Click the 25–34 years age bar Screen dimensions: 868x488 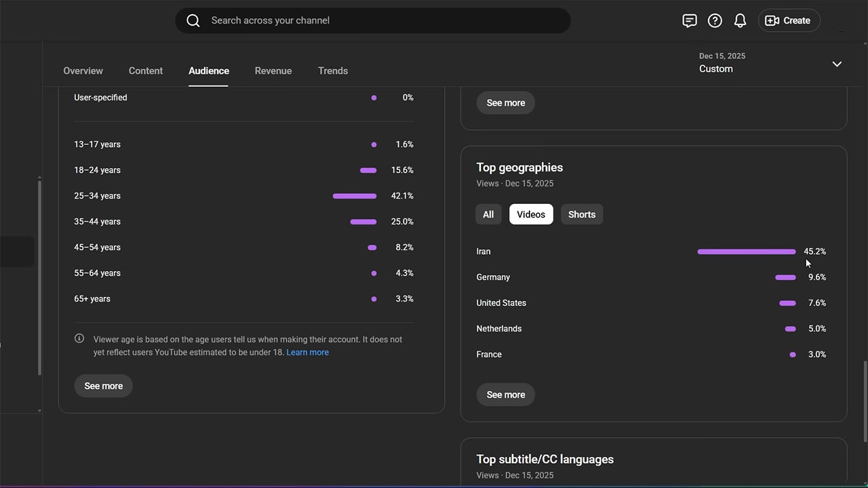[354, 196]
